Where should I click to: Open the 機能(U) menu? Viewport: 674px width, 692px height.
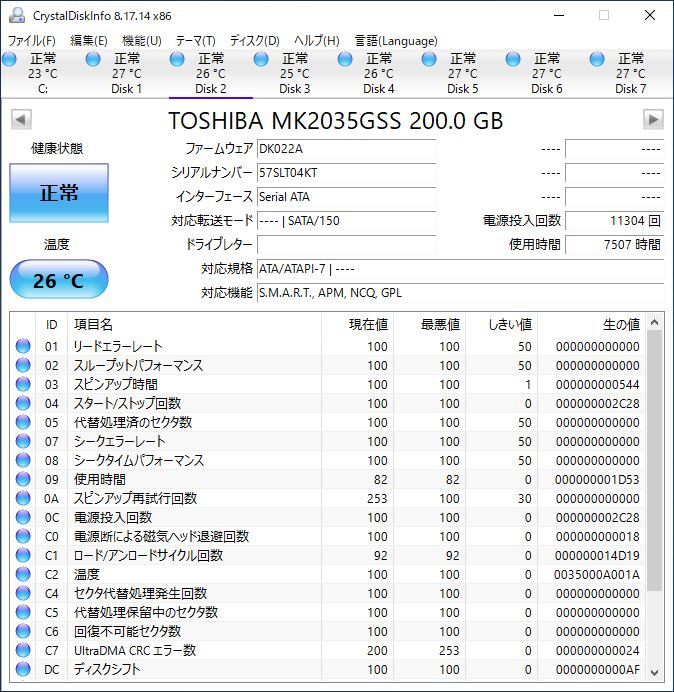(x=142, y=41)
